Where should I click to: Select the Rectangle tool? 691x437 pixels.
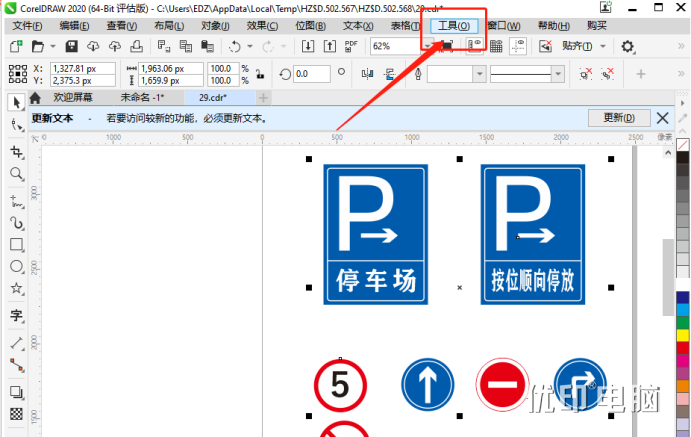click(16, 244)
